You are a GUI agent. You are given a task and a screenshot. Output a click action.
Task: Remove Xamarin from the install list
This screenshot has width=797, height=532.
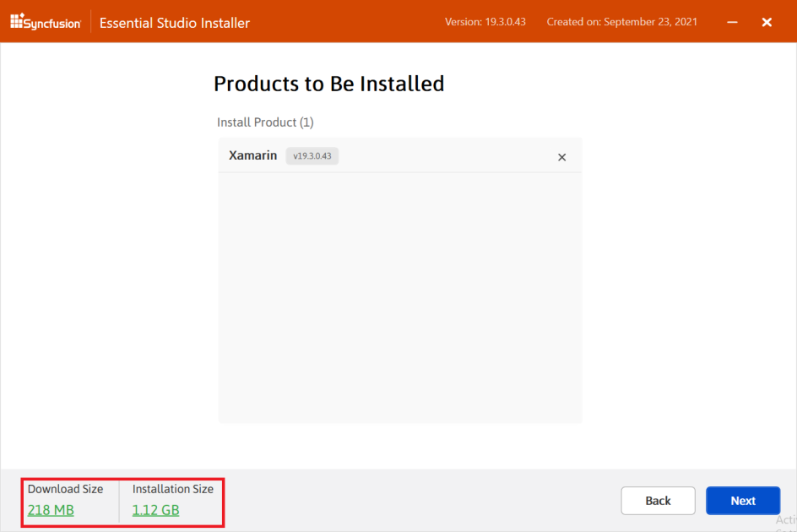tap(561, 157)
